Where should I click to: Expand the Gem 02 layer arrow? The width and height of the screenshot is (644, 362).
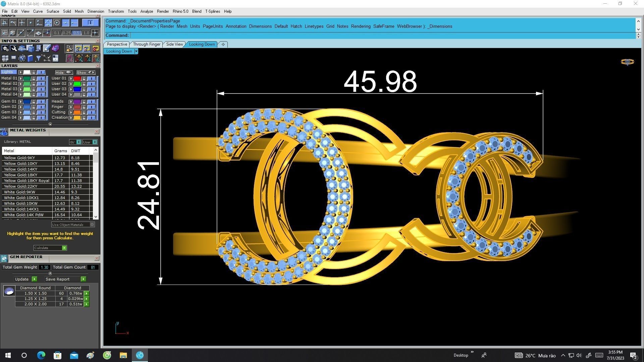[20, 107]
